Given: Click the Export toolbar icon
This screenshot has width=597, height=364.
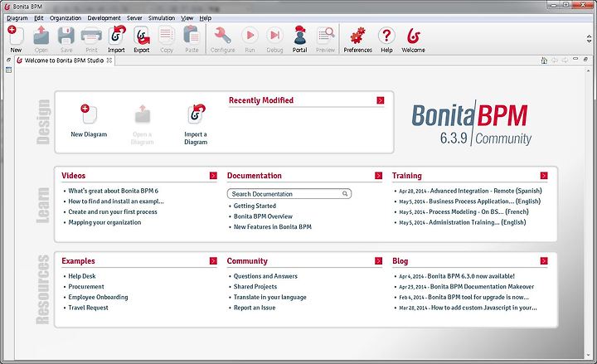Looking at the screenshot, I should [142, 36].
